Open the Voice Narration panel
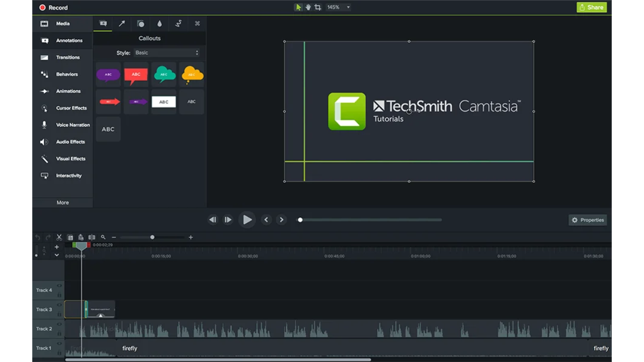 point(62,125)
